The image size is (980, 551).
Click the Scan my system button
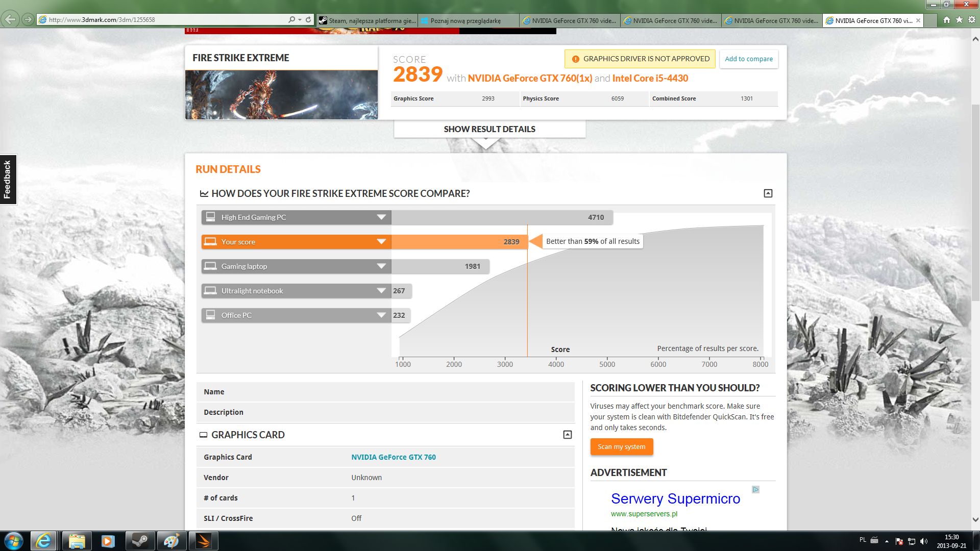pos(621,446)
